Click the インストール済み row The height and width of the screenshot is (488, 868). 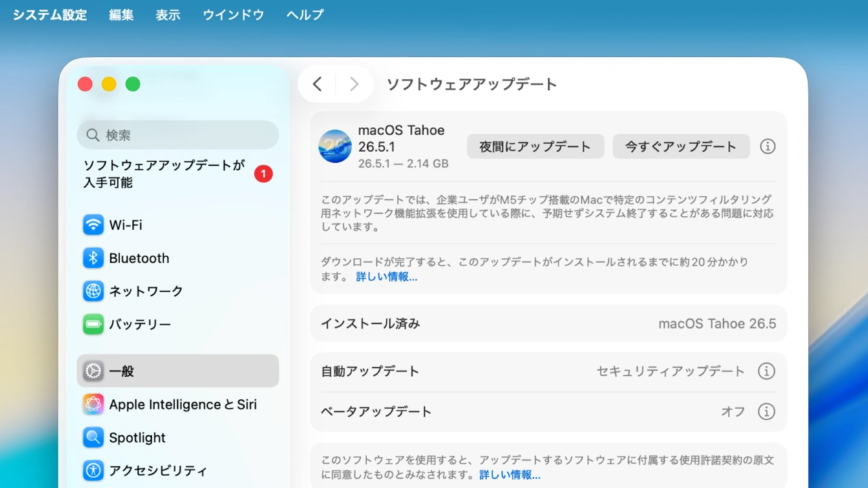click(549, 324)
